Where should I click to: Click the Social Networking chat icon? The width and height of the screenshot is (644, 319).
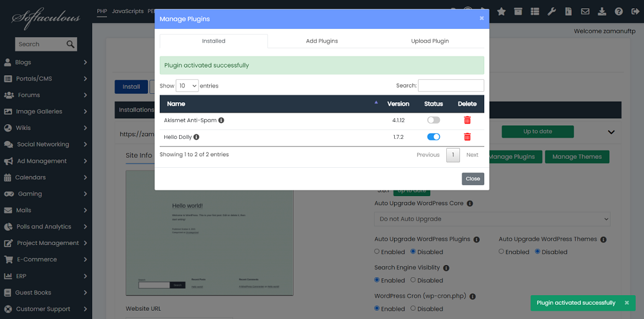click(8, 144)
